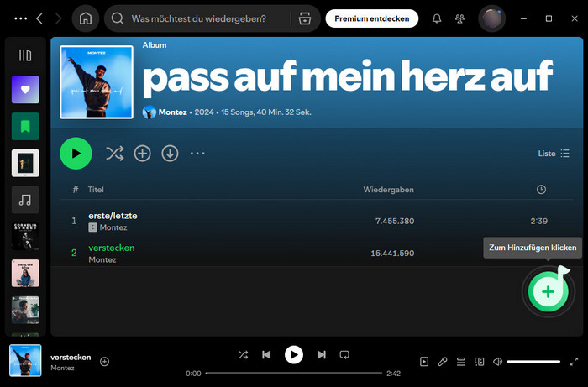Play the album with green play button
Screen dimensions: 588x387
(76, 154)
